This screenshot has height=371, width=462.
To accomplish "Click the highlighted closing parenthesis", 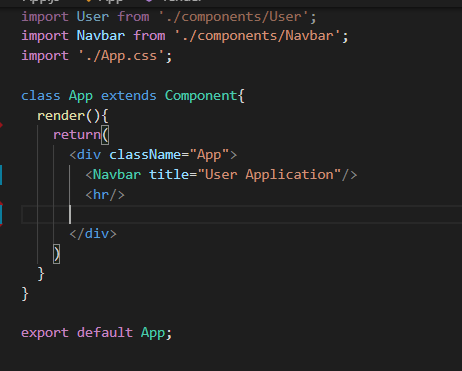I will [x=57, y=254].
